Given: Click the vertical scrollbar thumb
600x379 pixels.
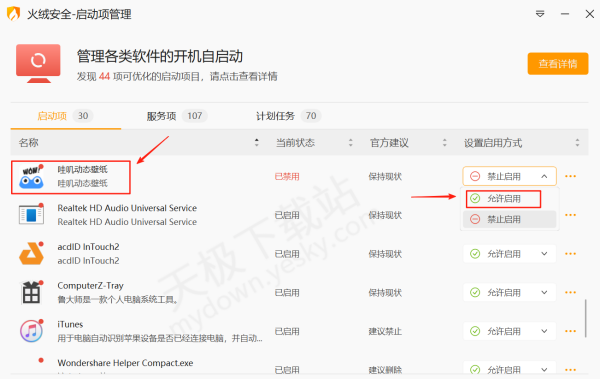Looking at the screenshot, I should click(585, 318).
